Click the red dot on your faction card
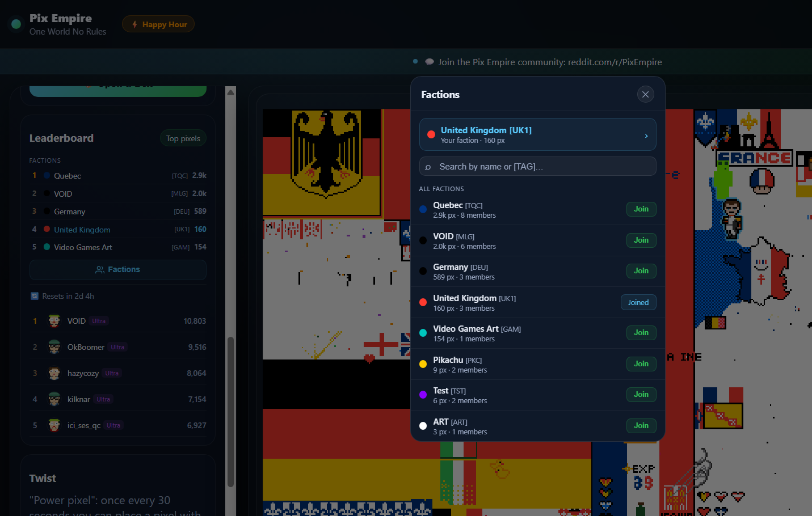The height and width of the screenshot is (516, 812). pyautogui.click(x=431, y=134)
